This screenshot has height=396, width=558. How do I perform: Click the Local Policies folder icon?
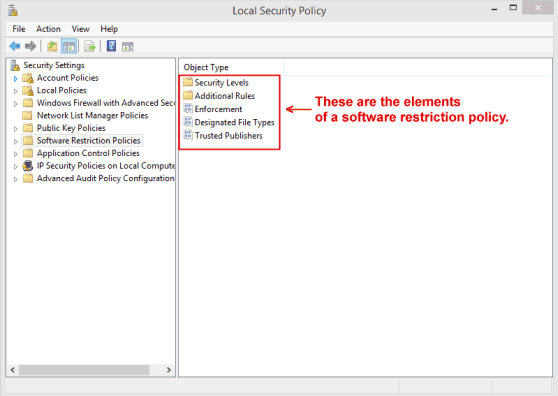pyautogui.click(x=28, y=90)
